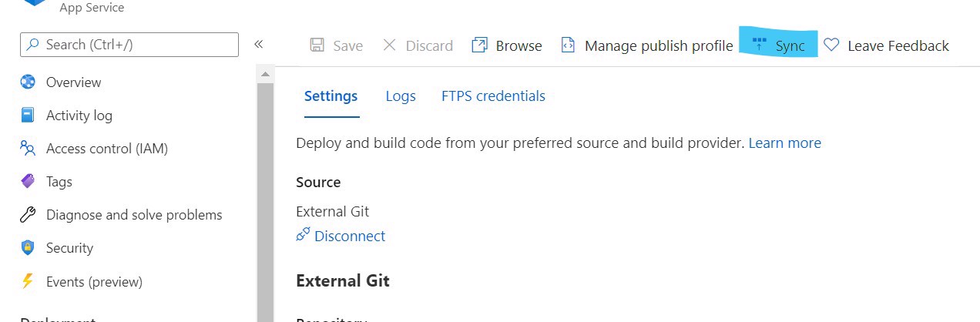Click the Disconnect link under External Git

350,236
